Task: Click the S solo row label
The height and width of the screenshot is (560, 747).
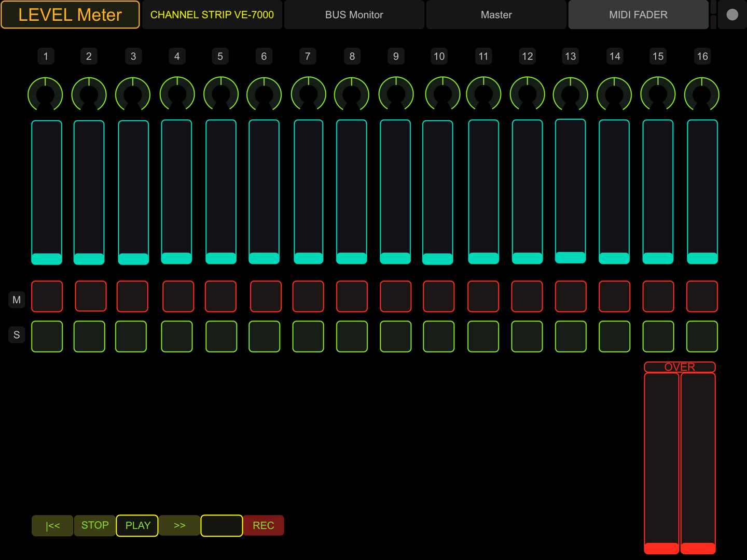Action: click(x=17, y=335)
